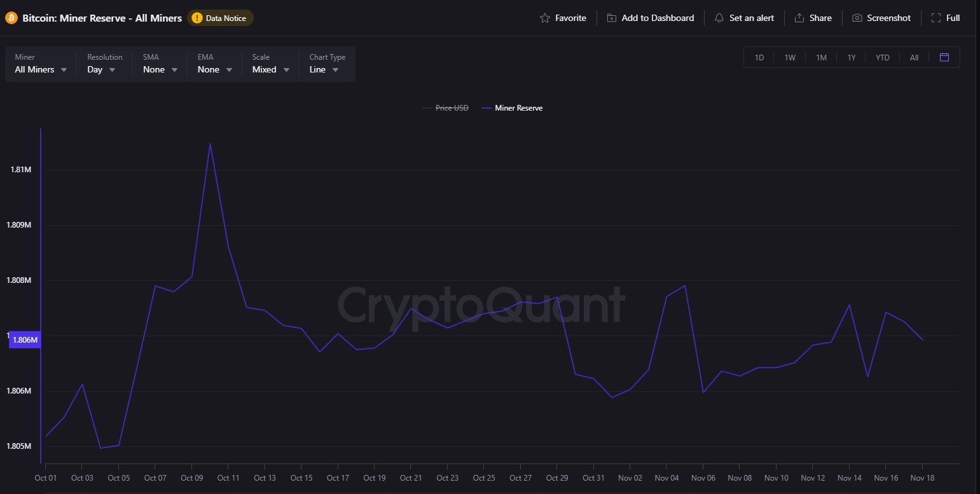Expand the Chart Type dropdown

click(324, 69)
